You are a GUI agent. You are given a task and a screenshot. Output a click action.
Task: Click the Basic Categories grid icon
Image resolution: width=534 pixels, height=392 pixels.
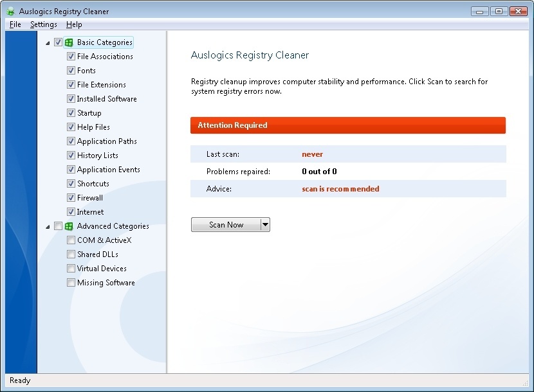point(68,42)
